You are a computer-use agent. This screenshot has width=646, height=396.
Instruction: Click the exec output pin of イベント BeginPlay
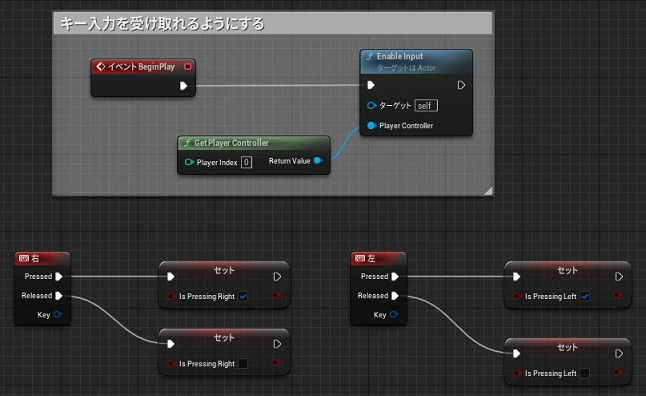(184, 86)
